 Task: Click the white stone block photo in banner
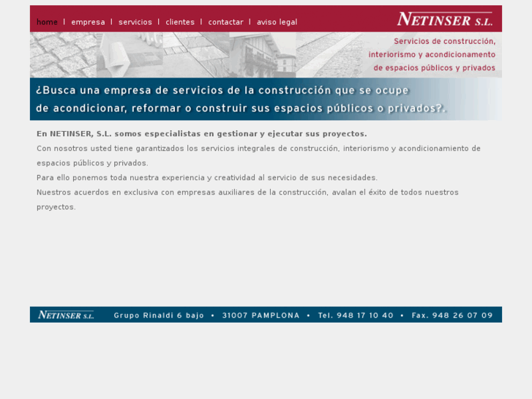pyautogui.click(x=130, y=55)
